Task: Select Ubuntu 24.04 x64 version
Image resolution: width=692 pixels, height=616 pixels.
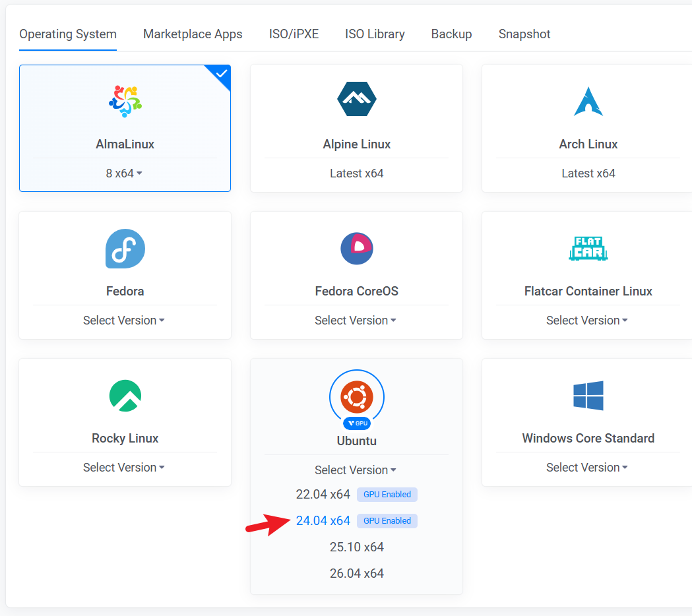Action: (x=323, y=520)
